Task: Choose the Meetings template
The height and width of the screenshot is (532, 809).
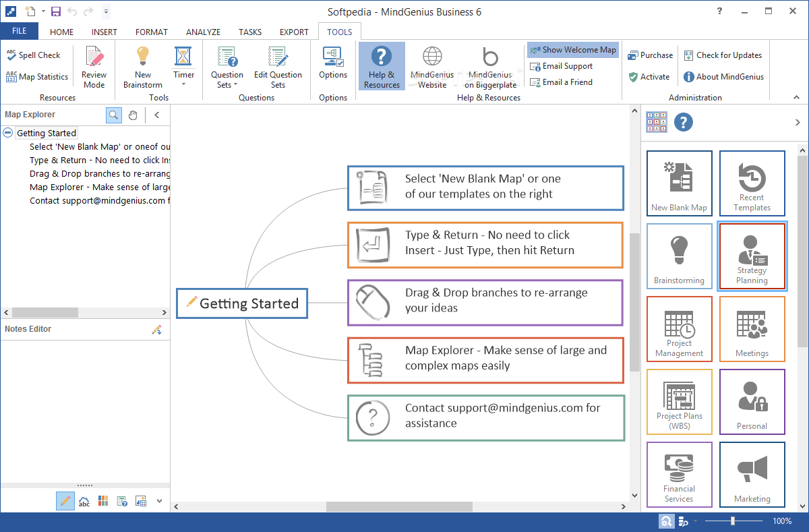Action: [752, 329]
